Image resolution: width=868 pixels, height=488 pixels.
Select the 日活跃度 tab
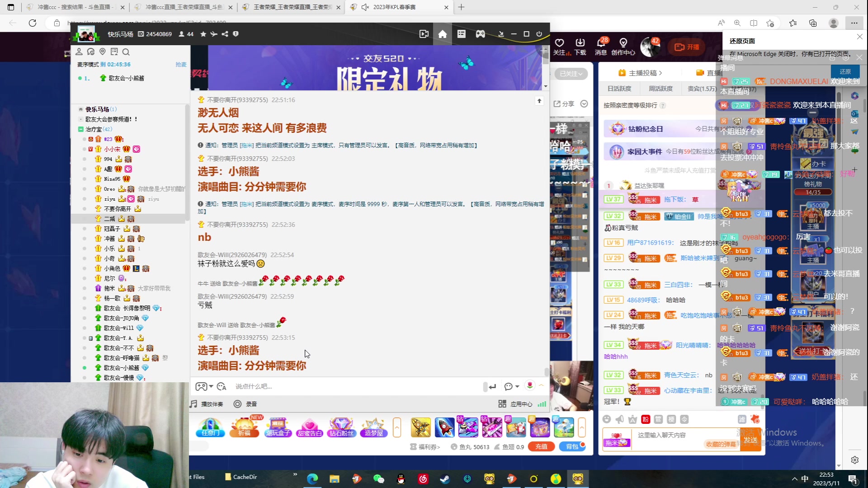tap(619, 89)
